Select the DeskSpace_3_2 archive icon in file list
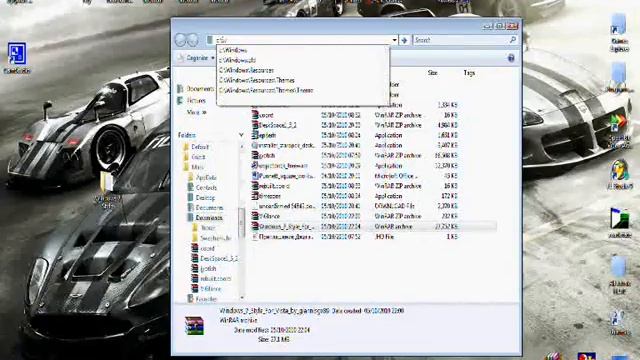The image size is (640, 360). click(255, 125)
